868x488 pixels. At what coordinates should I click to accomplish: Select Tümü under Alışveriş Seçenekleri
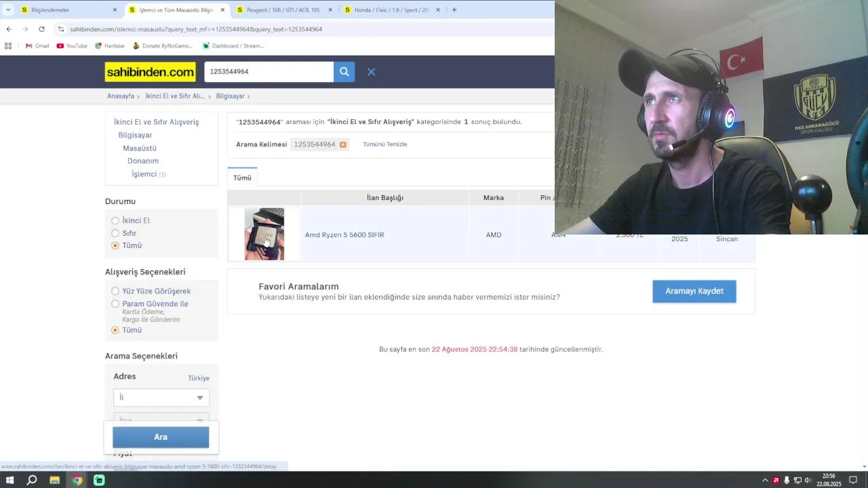click(115, 330)
